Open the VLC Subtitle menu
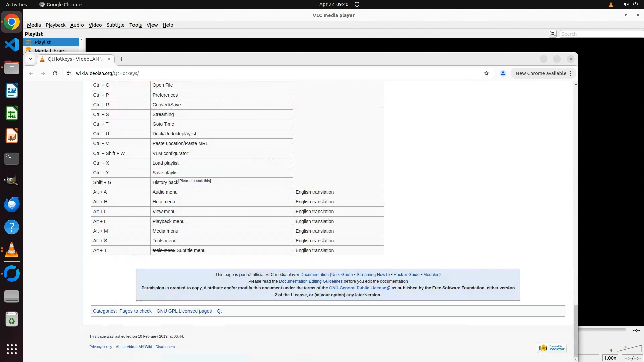The image size is (644, 362). pyautogui.click(x=115, y=25)
